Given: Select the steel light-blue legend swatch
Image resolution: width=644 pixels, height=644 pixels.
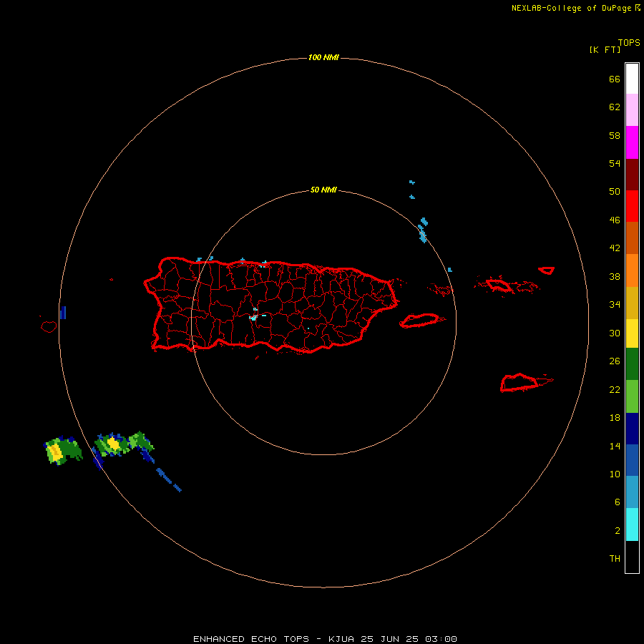Looking at the screenshot, I should (x=632, y=492).
